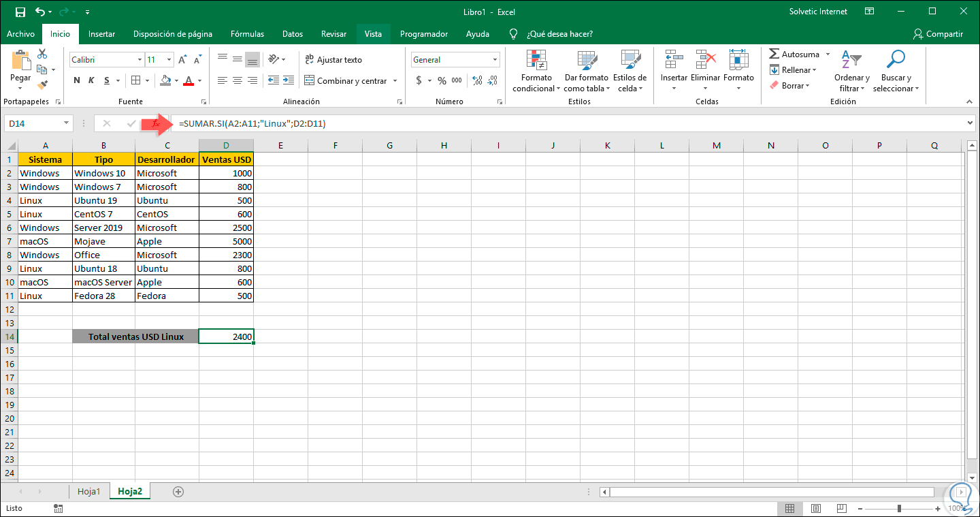Click the Eliminar cells icon
The width and height of the screenshot is (980, 517).
pos(705,65)
